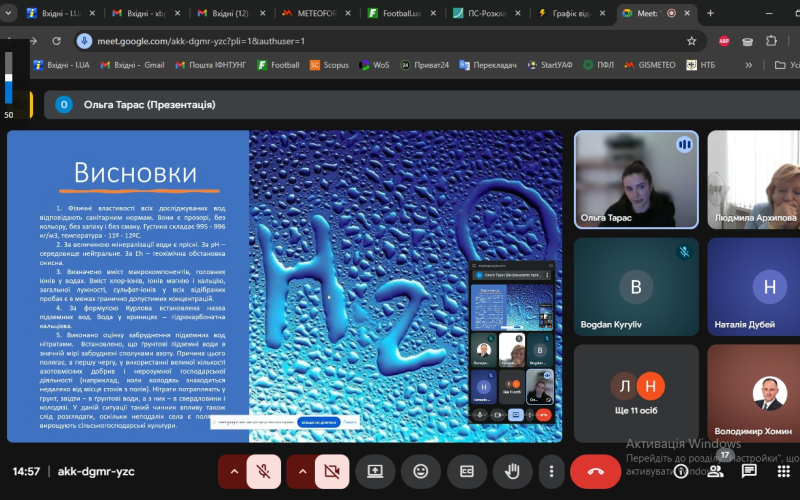Image resolution: width=800 pixels, height=500 pixels.
Task: Switch to the Football.ua tab
Action: point(402,13)
